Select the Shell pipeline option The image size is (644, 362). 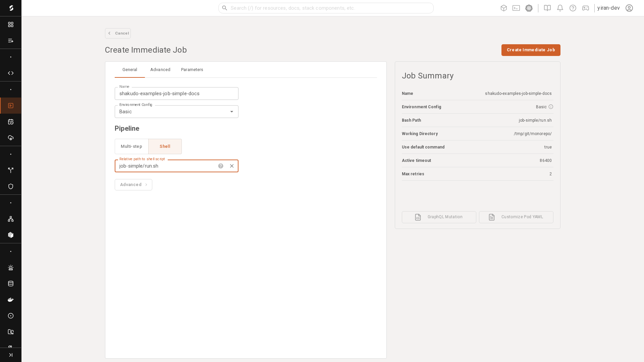[165, 146]
